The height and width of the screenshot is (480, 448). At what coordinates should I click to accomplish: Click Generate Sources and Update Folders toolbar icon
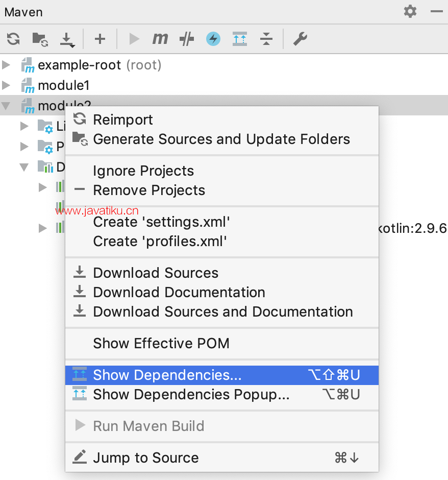tap(40, 39)
